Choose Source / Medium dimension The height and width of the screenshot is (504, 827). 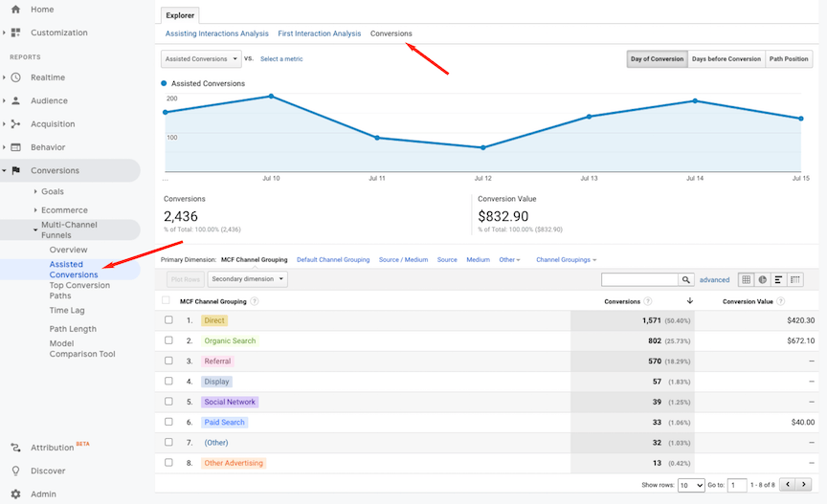[x=404, y=260]
